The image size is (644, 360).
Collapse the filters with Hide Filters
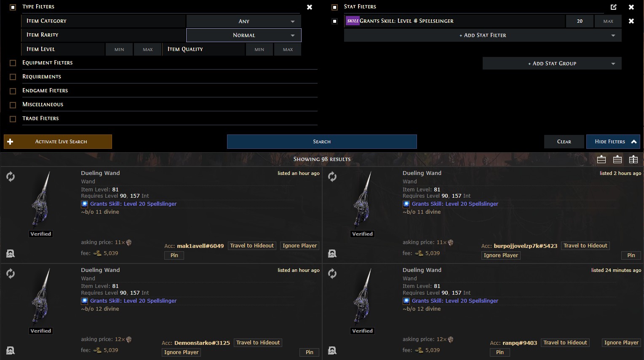613,142
